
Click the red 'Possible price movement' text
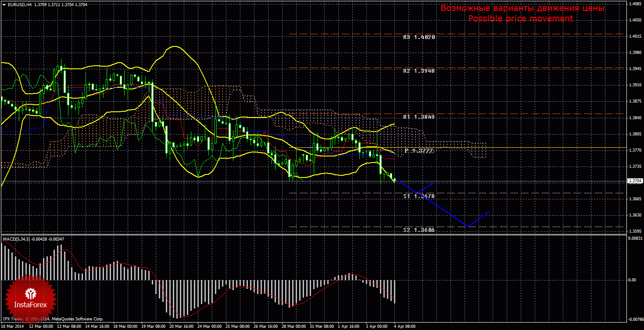coord(520,18)
